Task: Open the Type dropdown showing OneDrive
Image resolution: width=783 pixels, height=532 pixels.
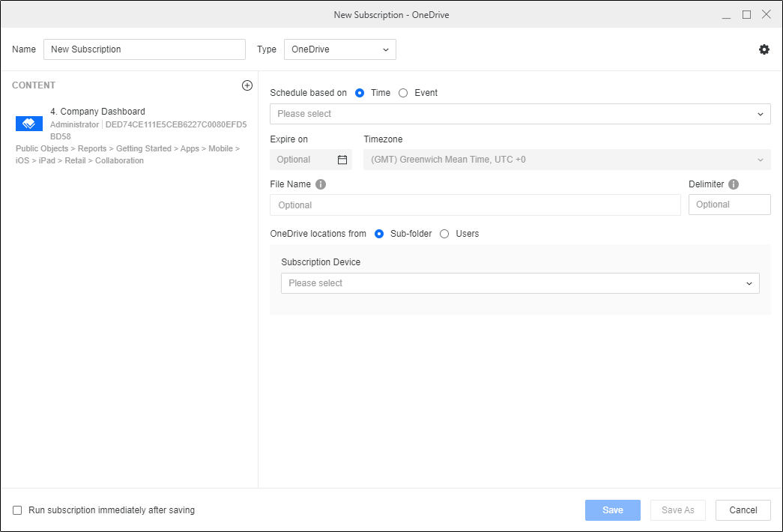Action: (339, 49)
